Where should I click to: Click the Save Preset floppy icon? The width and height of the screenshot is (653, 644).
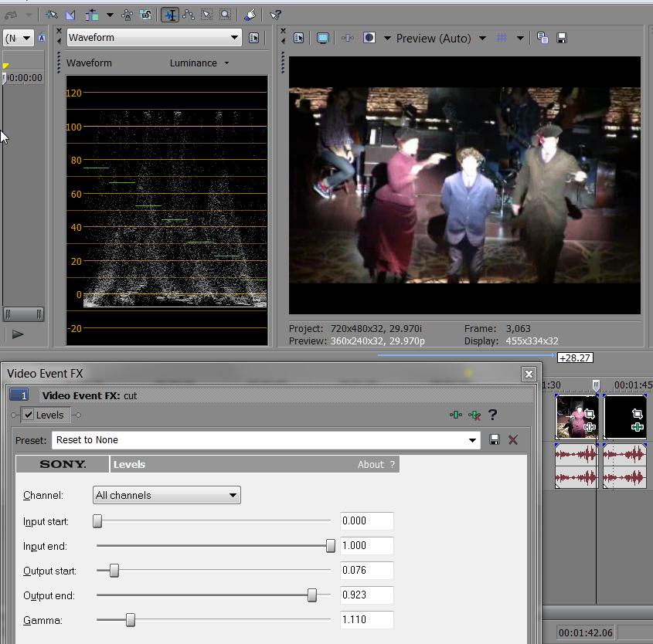tap(495, 439)
